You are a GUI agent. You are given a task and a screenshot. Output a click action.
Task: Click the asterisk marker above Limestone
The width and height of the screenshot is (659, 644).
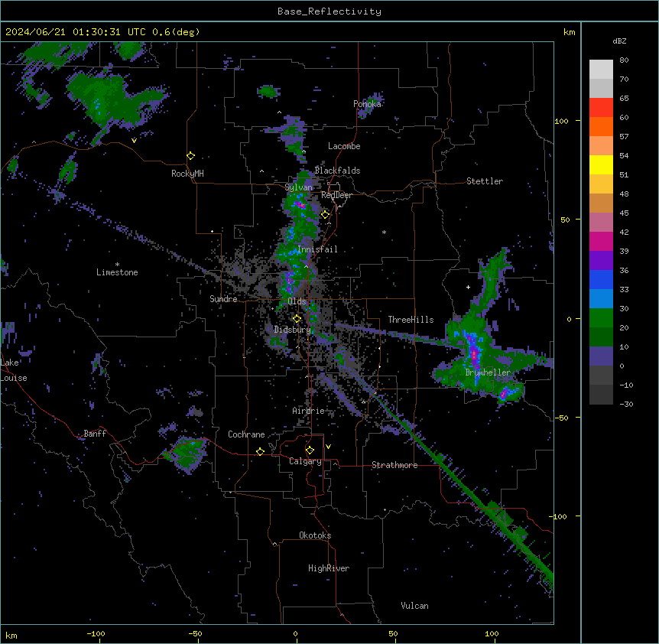point(117,265)
